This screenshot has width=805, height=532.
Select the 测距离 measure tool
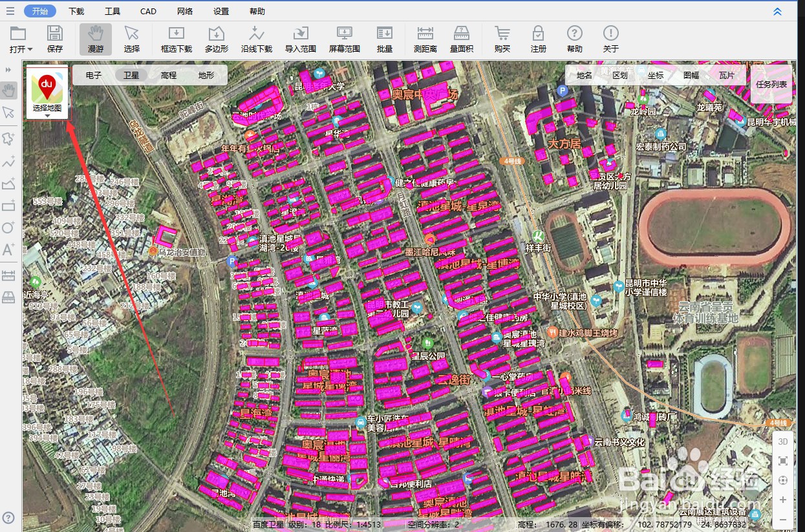point(425,39)
